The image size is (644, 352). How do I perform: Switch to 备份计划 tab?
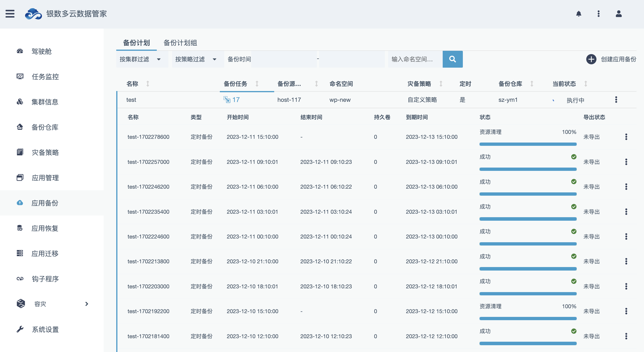click(136, 43)
